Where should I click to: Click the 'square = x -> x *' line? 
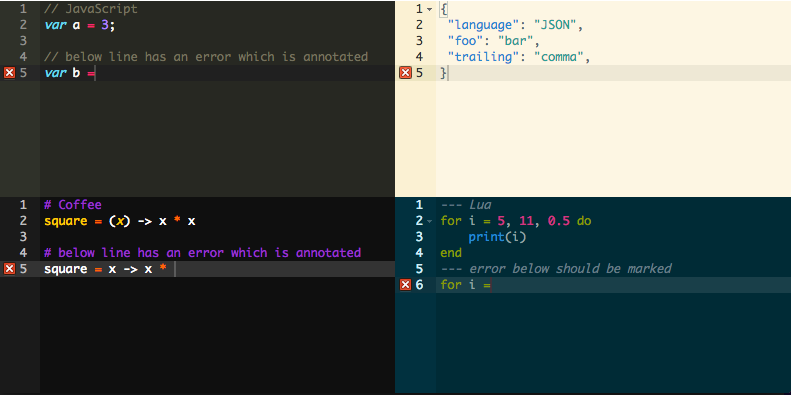[x=105, y=269]
